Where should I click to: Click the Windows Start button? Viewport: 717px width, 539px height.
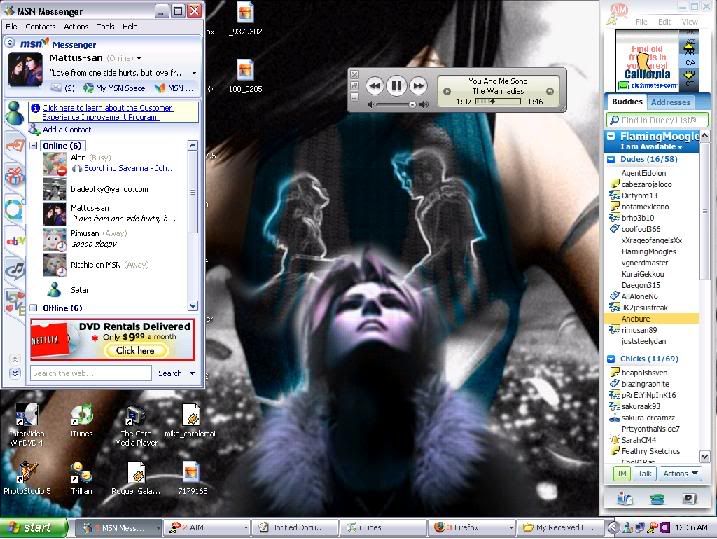tap(33, 528)
